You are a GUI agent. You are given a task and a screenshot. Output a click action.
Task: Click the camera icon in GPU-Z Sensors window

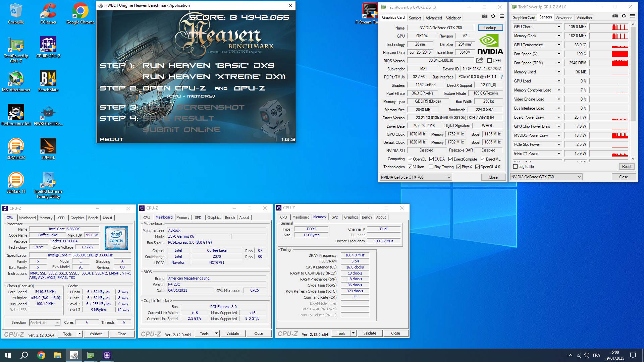click(x=615, y=16)
